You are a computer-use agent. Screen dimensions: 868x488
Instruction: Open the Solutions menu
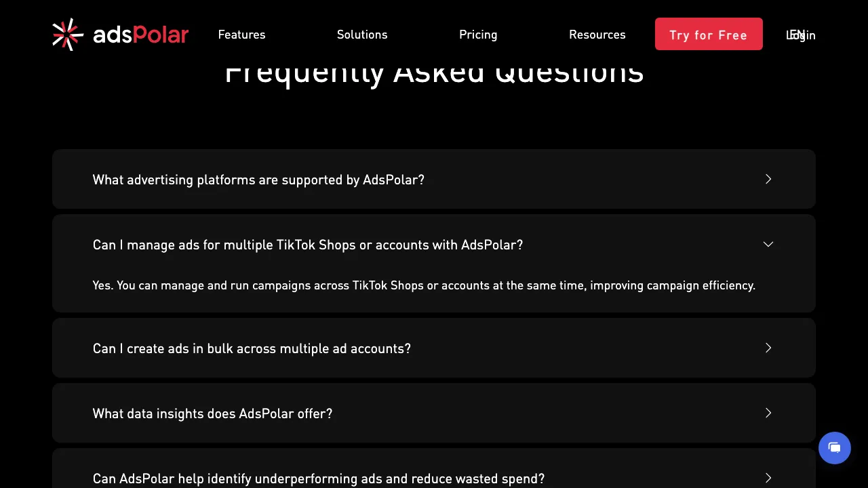pyautogui.click(x=362, y=34)
